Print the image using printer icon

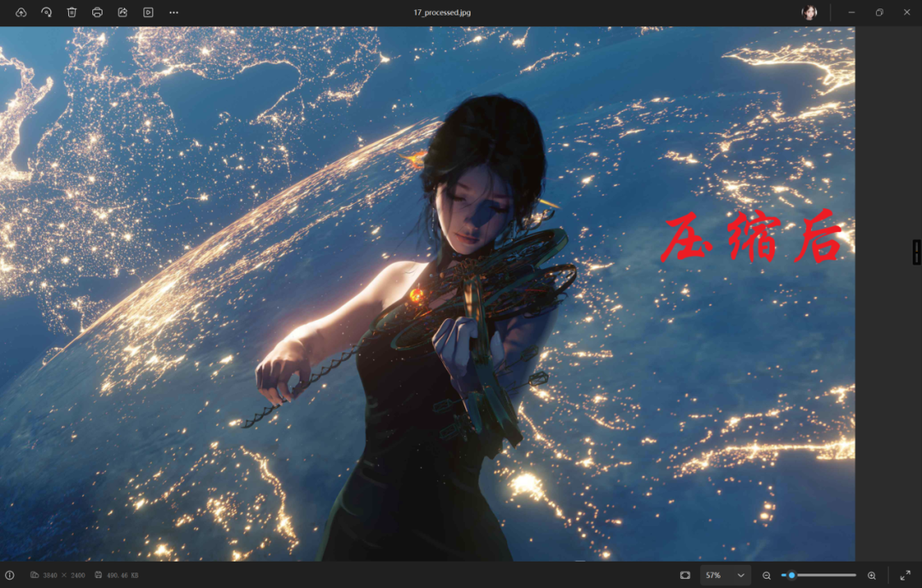97,12
